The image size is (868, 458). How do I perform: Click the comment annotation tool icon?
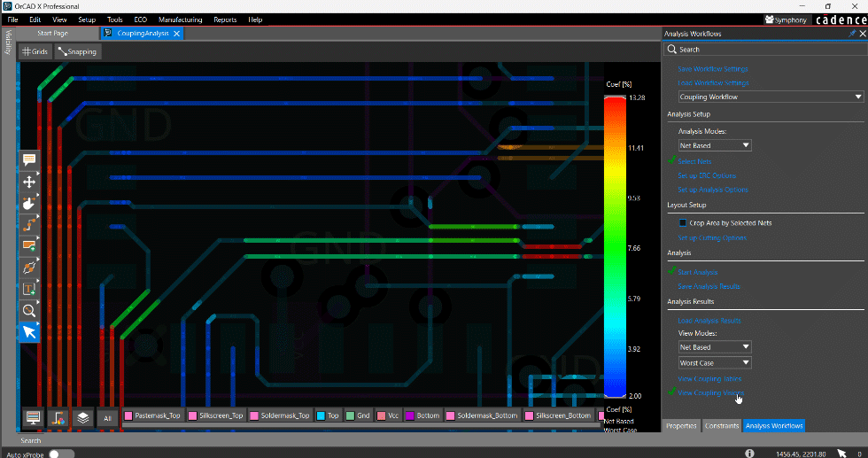coord(29,160)
